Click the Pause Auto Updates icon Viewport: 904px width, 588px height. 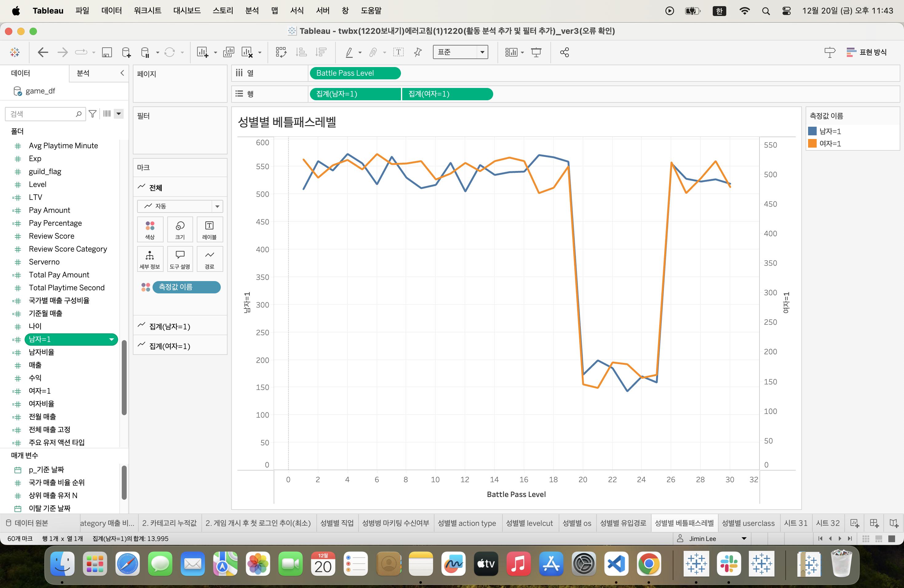(x=145, y=52)
